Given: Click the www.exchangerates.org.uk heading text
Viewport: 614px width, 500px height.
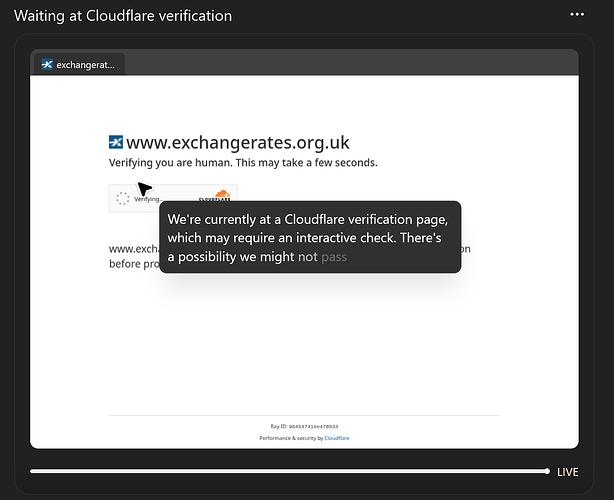Looking at the screenshot, I should pyautogui.click(x=238, y=143).
